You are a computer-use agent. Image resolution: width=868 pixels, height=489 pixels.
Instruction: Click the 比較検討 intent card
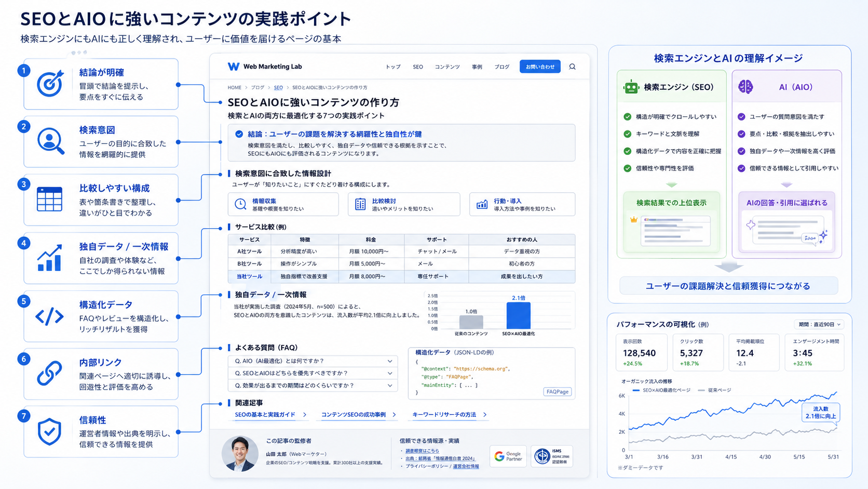(x=404, y=204)
